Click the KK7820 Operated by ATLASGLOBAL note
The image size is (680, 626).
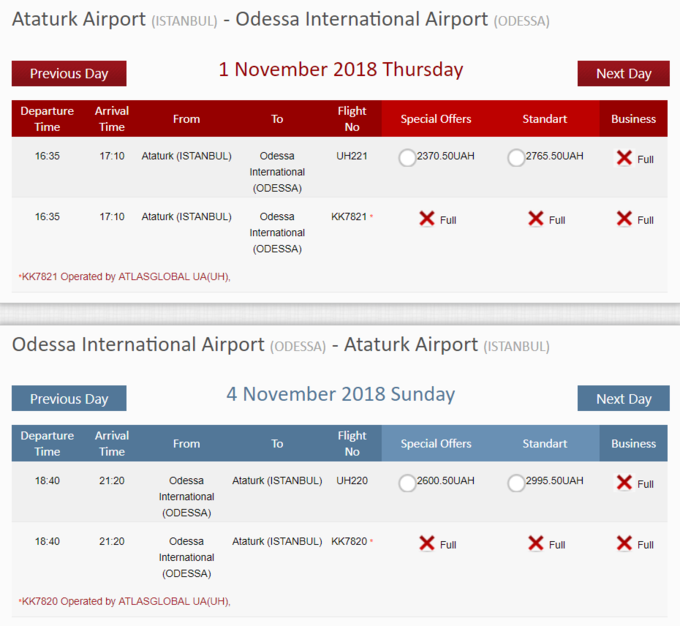124,601
